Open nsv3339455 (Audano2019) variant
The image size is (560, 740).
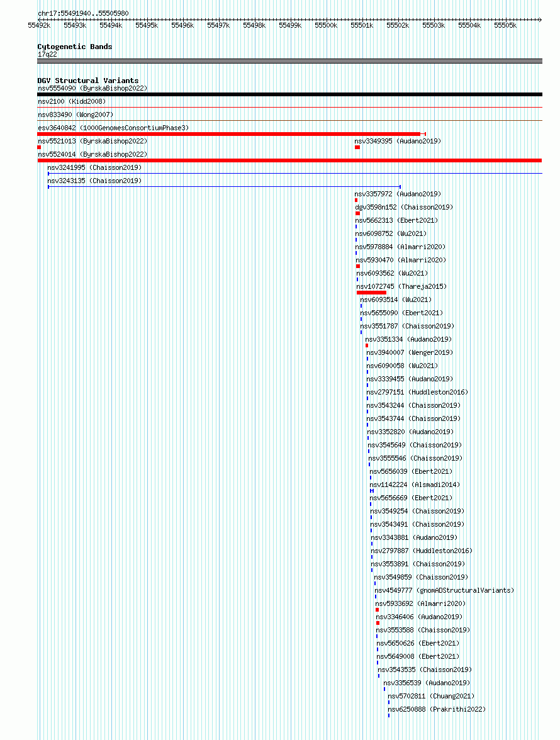[x=410, y=379]
